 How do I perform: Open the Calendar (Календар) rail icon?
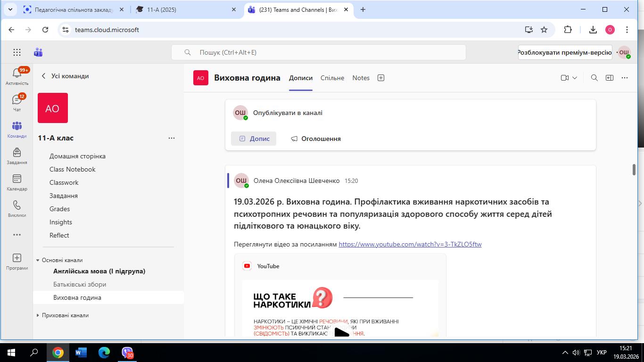17,179
